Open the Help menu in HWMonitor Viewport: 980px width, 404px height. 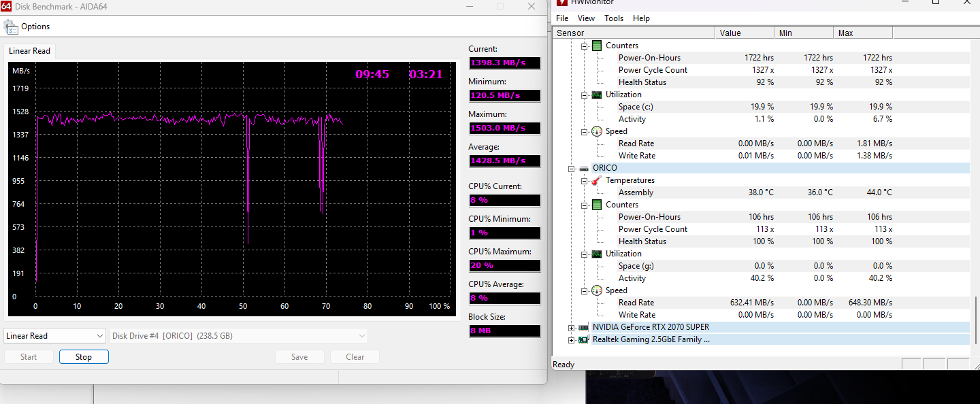pos(641,18)
